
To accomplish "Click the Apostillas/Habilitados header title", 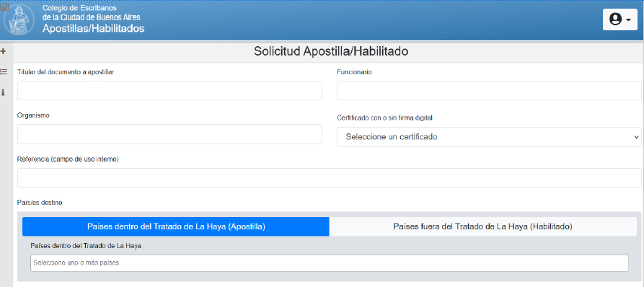I will (x=93, y=29).
